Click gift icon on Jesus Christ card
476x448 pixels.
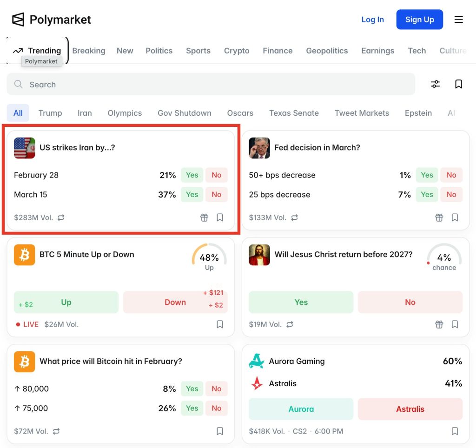click(x=439, y=324)
